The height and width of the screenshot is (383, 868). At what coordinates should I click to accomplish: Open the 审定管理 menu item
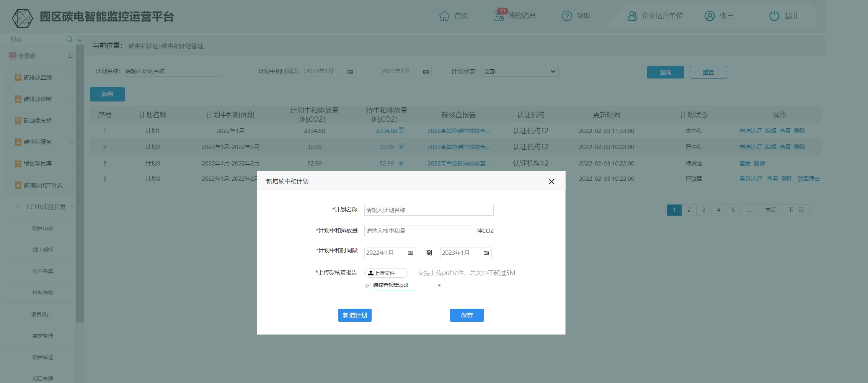(43, 336)
